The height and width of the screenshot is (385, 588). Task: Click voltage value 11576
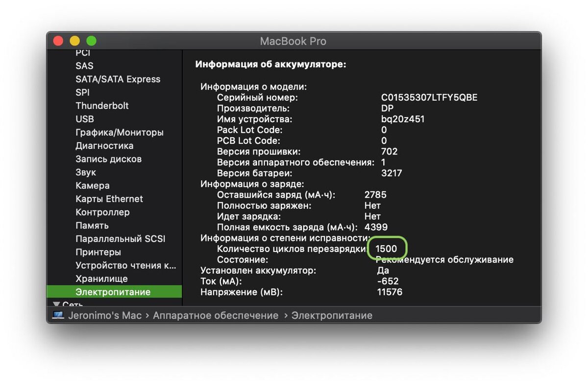tap(390, 292)
